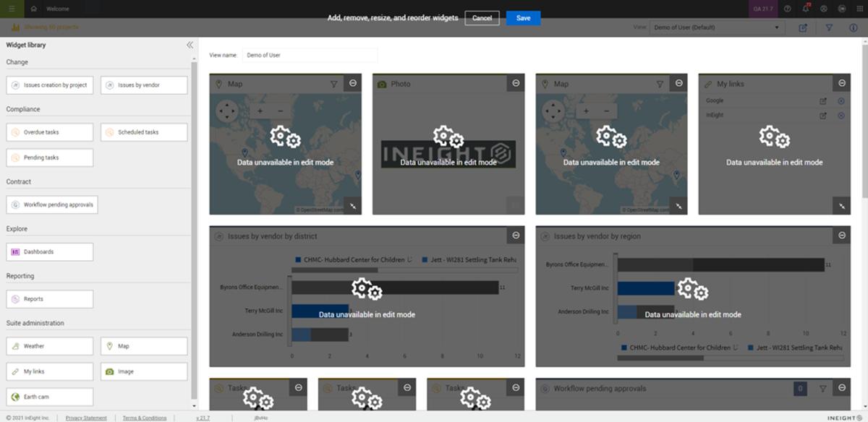
Task: Save the widget layout changes
Action: coord(523,18)
